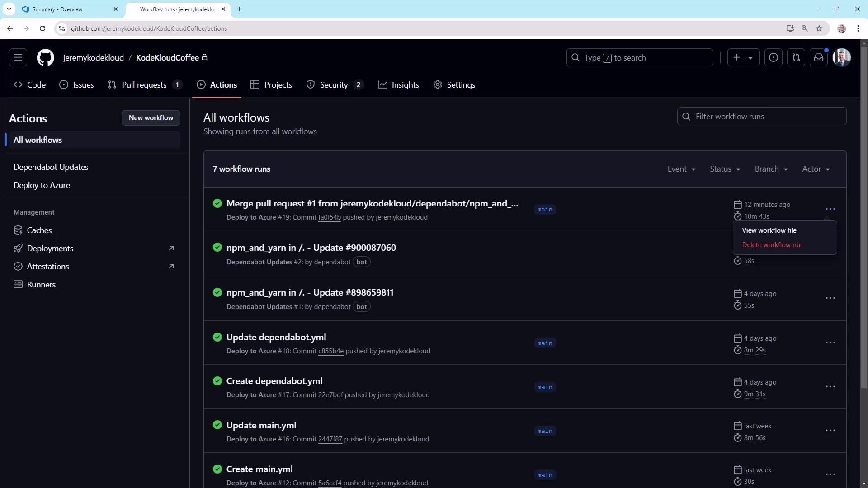Open commit c855b4e link
Screen dimensions: 868x488
[x=331, y=351]
